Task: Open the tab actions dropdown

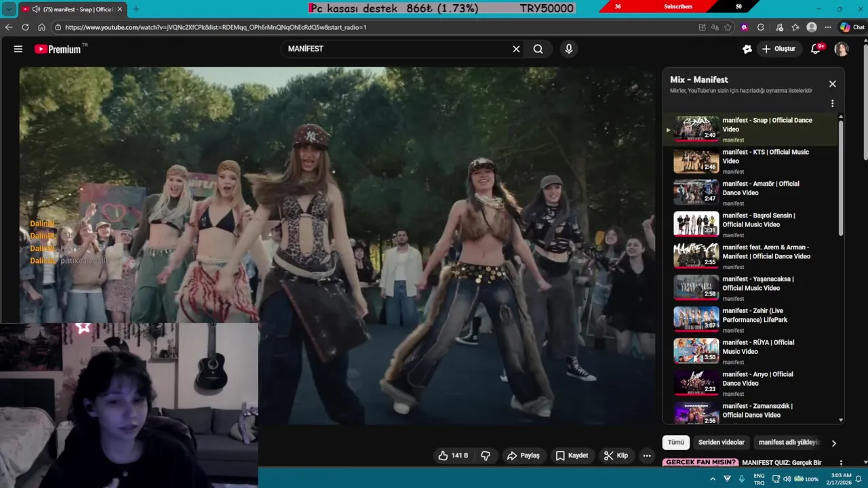Action: [9, 9]
